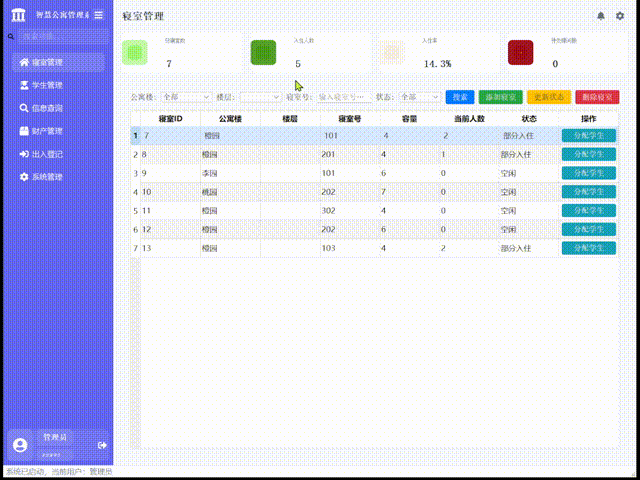Viewport: 640px width, 480px height.
Task: Click 空闲 status in ID 9 row
Action: pos(529,173)
